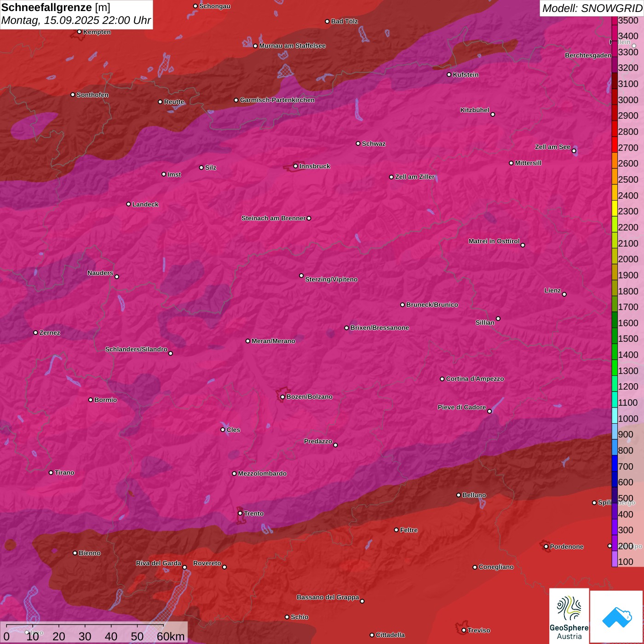Click the Meran/Merano label
The image size is (644, 644).
[273, 341]
